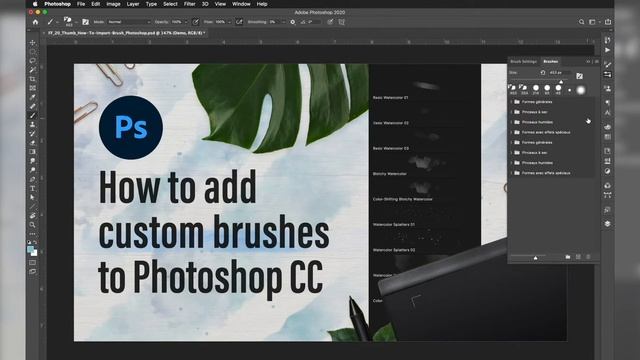Select the Healing Brush tool

coord(32,106)
